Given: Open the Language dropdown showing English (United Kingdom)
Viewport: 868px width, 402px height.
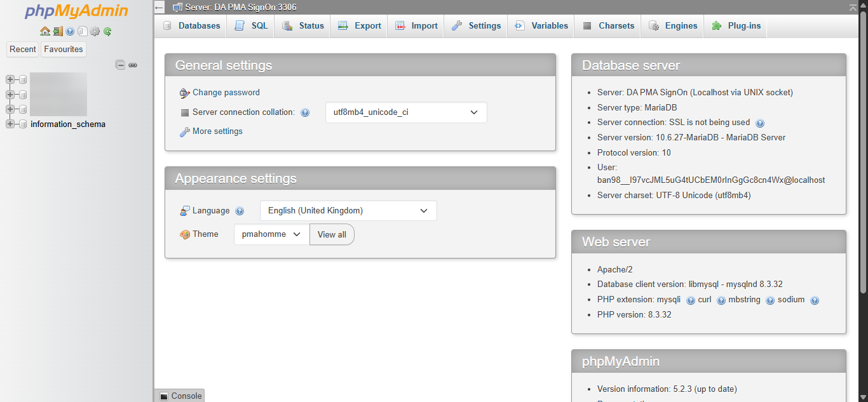Looking at the screenshot, I should click(x=348, y=211).
